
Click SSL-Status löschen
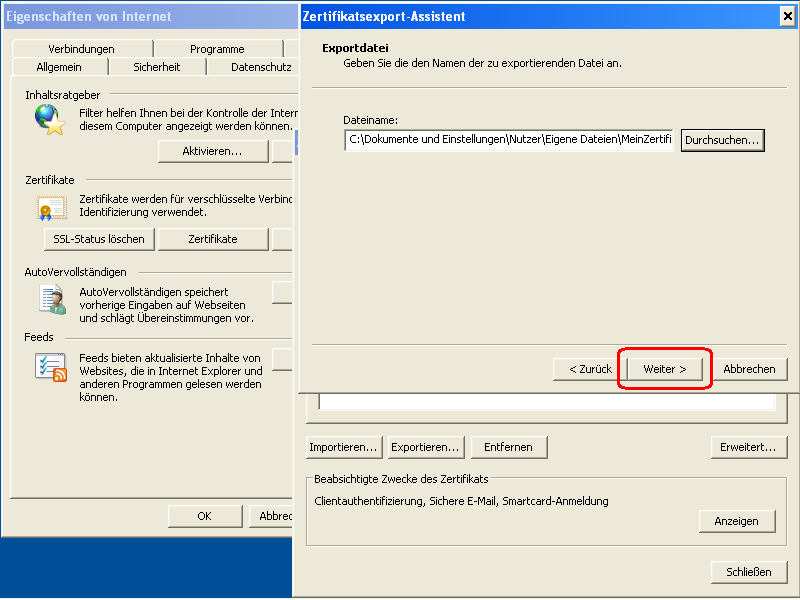coord(98,239)
